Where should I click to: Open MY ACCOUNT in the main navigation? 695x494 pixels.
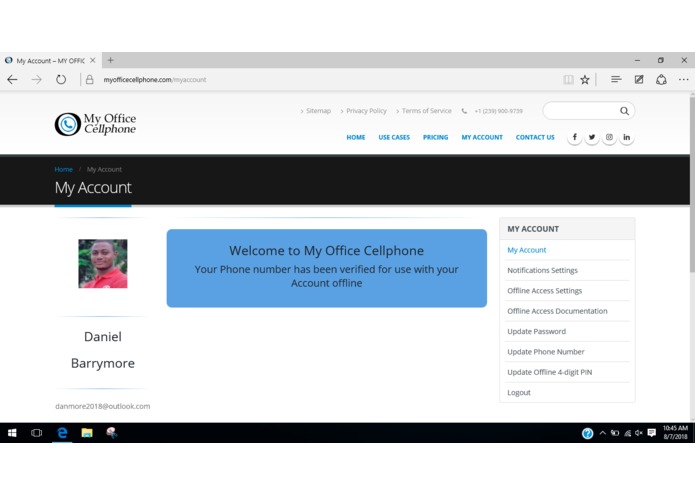482,137
